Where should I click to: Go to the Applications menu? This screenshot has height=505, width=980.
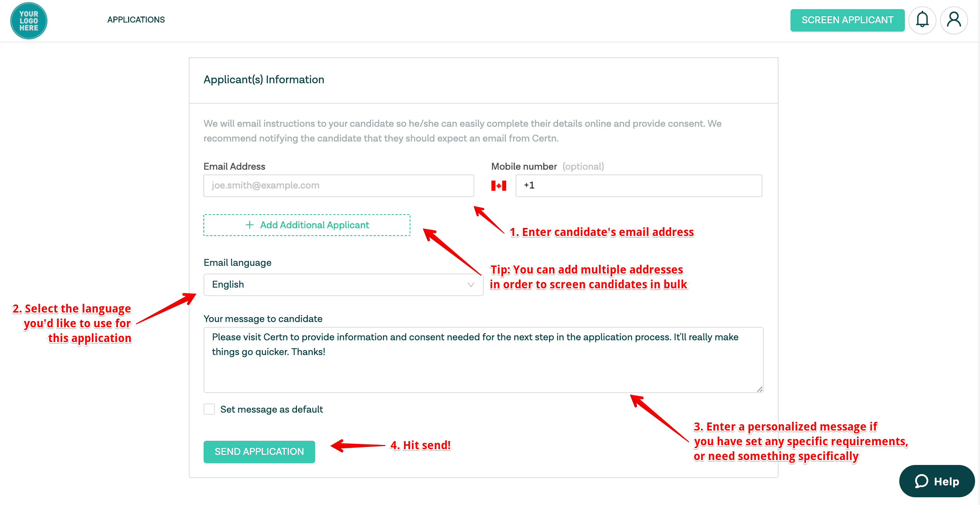(136, 20)
